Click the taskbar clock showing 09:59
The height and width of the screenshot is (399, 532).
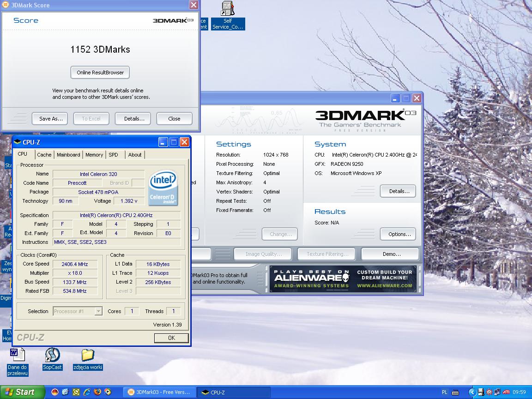coord(520,392)
